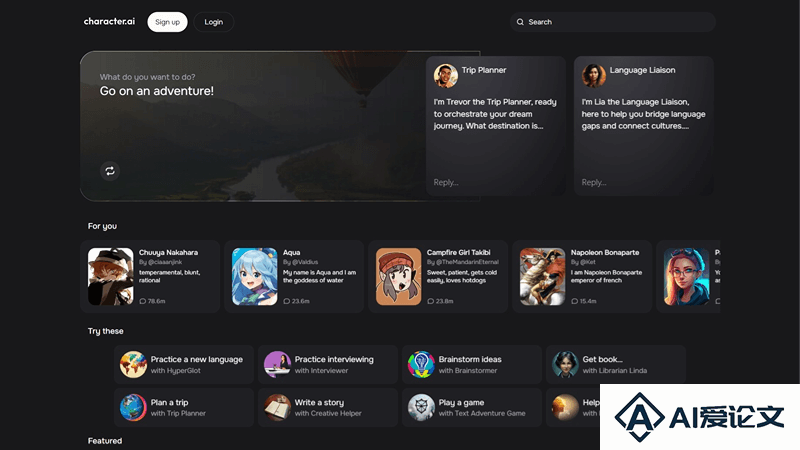The image size is (800, 450).
Task: Select Chuuya Nakahara character thumbnail
Action: click(111, 277)
